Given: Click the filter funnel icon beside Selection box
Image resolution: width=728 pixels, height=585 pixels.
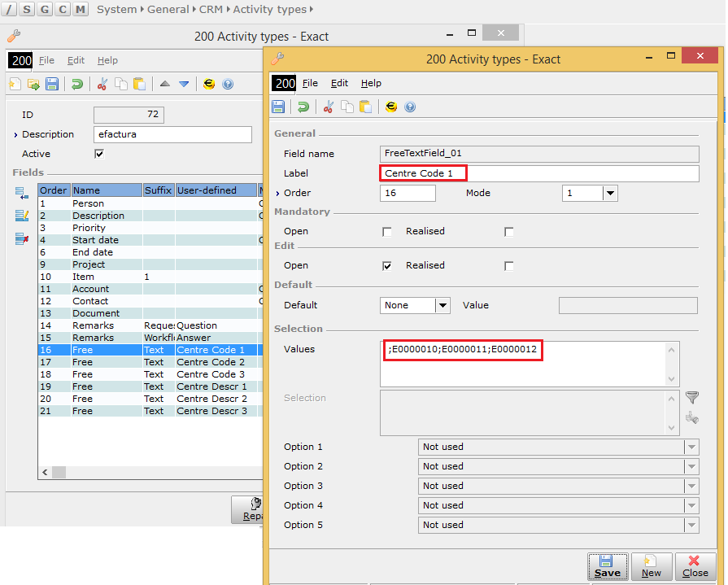Looking at the screenshot, I should (x=692, y=397).
